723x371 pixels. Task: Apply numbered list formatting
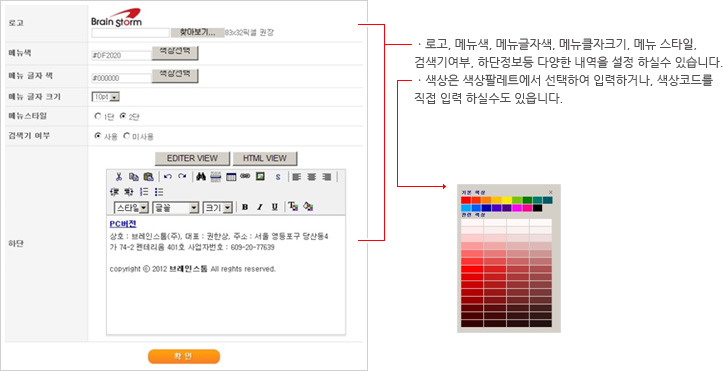[144, 192]
